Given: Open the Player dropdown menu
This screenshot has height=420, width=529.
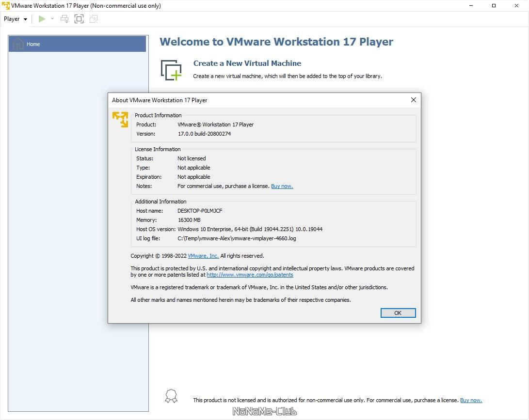Looking at the screenshot, I should coord(15,19).
